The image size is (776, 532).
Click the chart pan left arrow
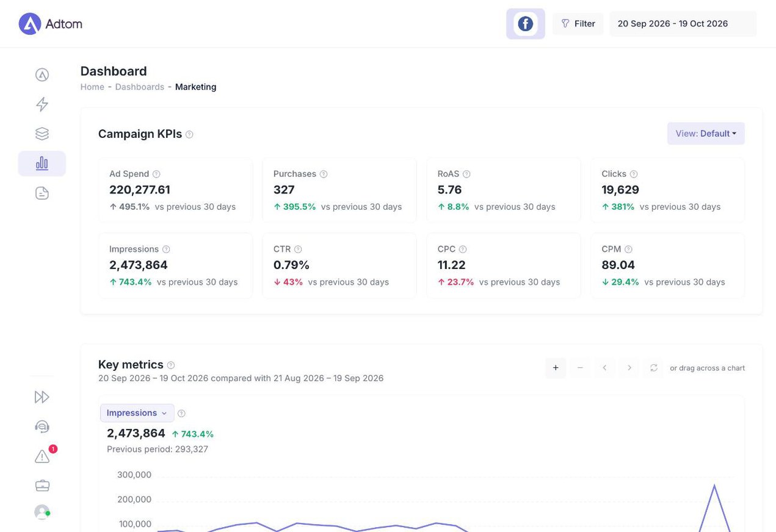604,368
